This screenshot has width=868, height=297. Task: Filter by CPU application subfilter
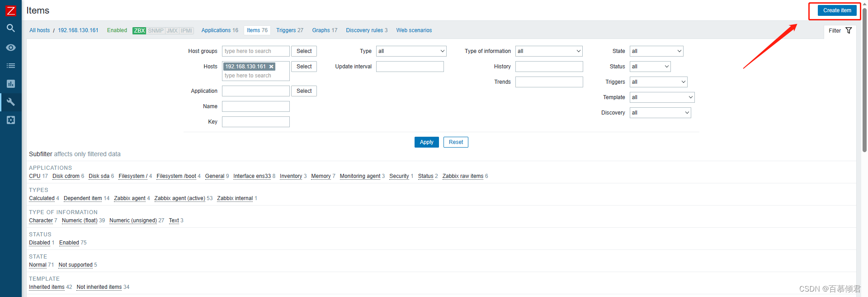35,176
